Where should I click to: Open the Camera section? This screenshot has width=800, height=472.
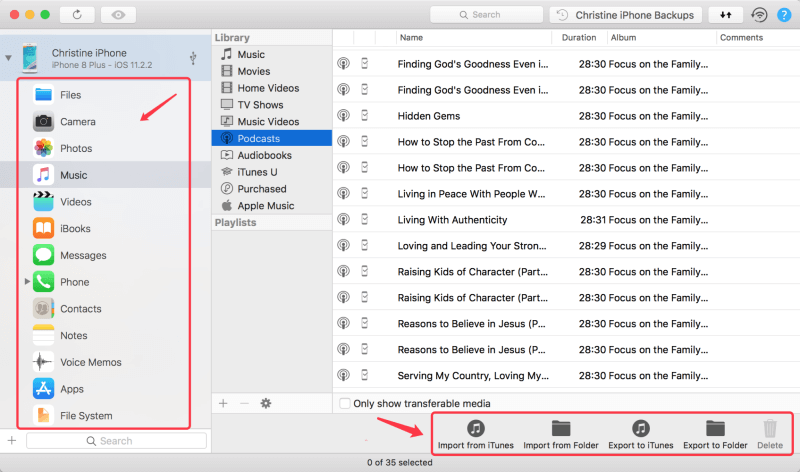coord(105,121)
